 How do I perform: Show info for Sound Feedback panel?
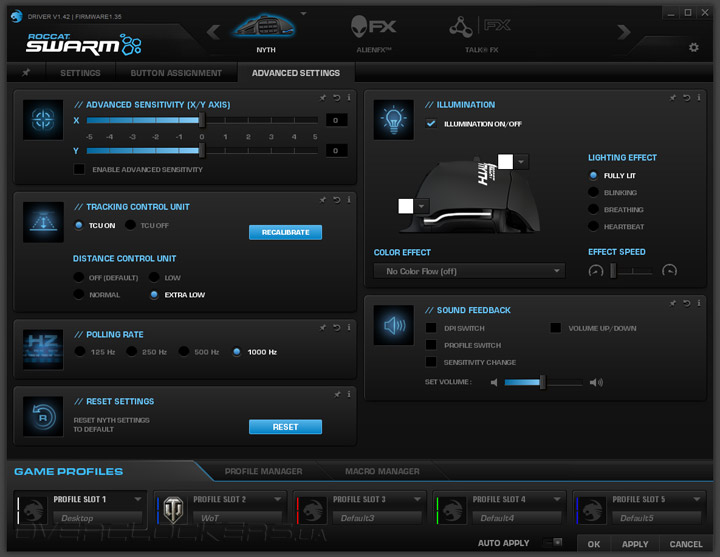pos(698,303)
